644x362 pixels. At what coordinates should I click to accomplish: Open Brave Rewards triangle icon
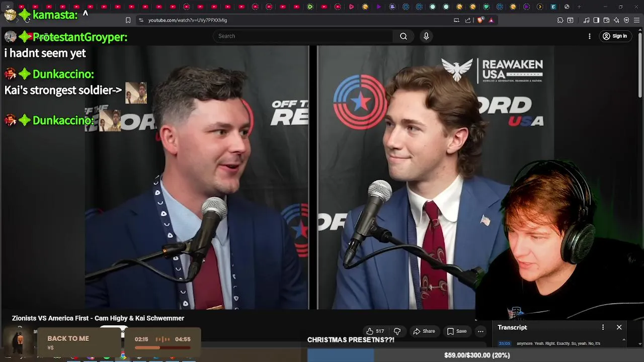pos(491,20)
